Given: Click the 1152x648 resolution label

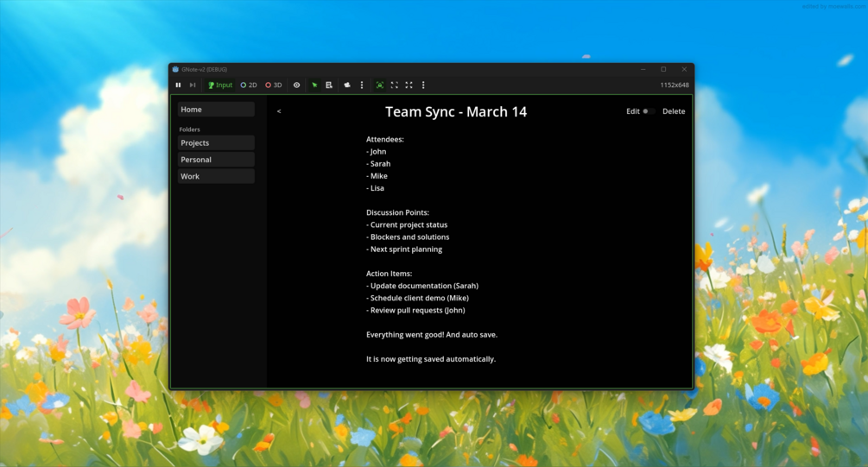Looking at the screenshot, I should 675,85.
